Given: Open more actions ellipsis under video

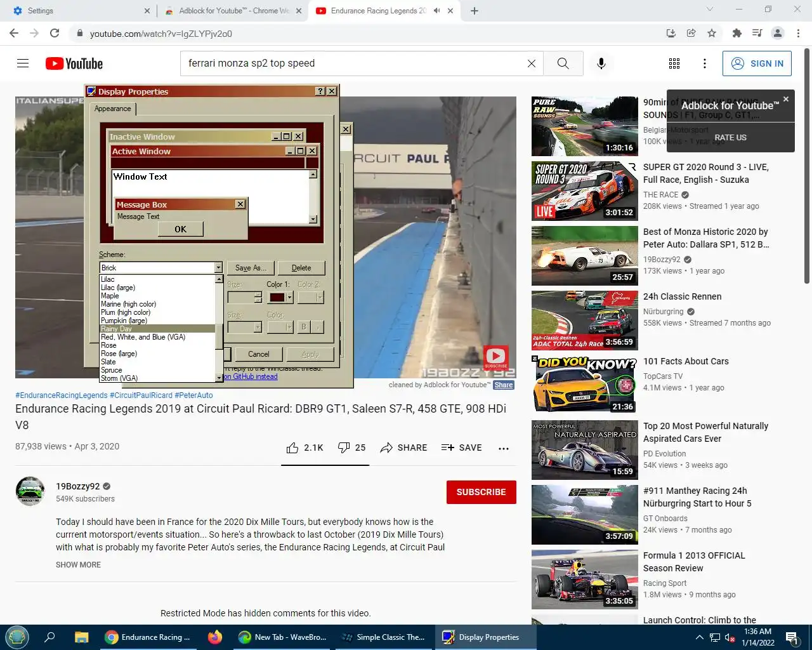Looking at the screenshot, I should coord(504,448).
